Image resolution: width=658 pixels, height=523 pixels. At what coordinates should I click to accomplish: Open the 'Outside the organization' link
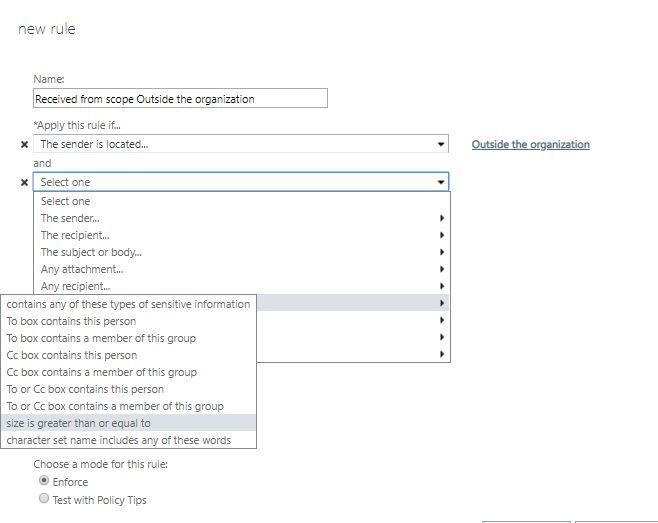tap(530, 144)
